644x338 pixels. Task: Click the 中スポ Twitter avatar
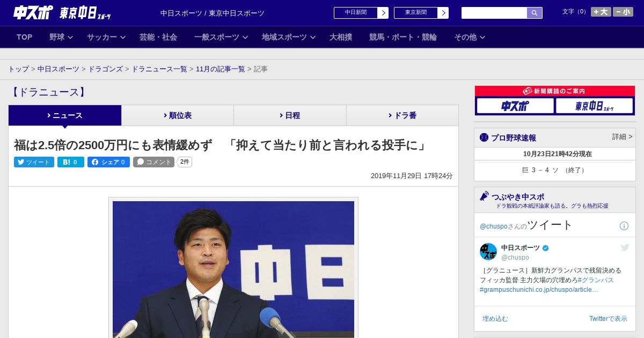click(488, 252)
